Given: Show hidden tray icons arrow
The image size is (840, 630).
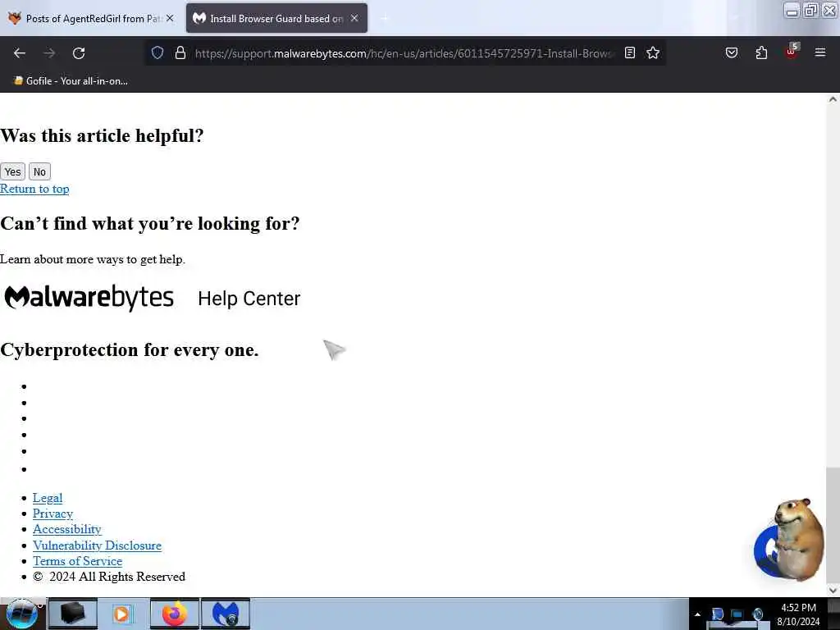Looking at the screenshot, I should pyautogui.click(x=697, y=614).
